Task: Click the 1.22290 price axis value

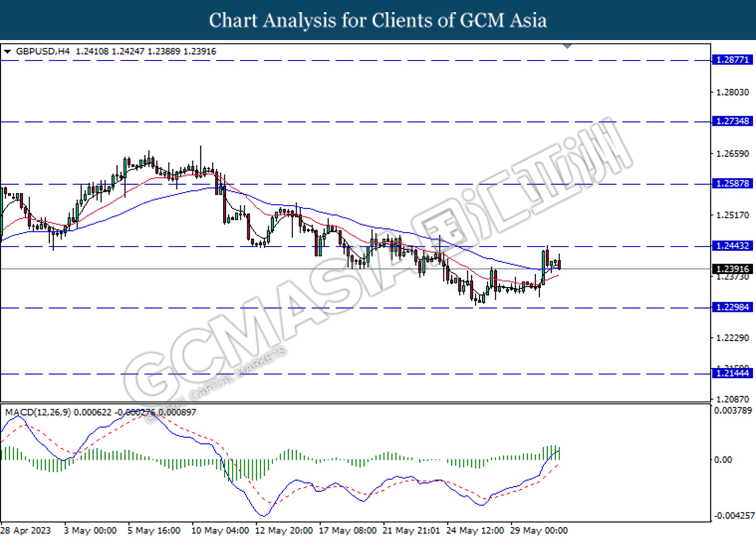Action: 733,338
